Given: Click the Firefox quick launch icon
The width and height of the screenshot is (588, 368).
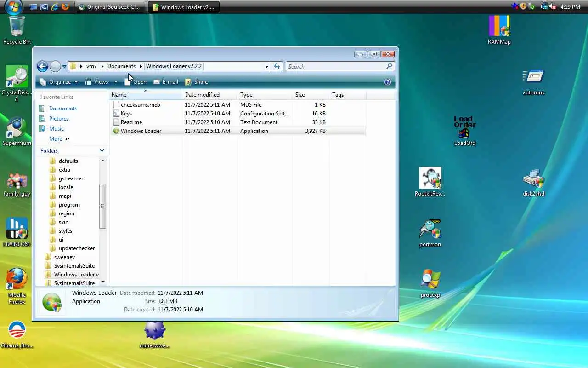Looking at the screenshot, I should pos(65,7).
